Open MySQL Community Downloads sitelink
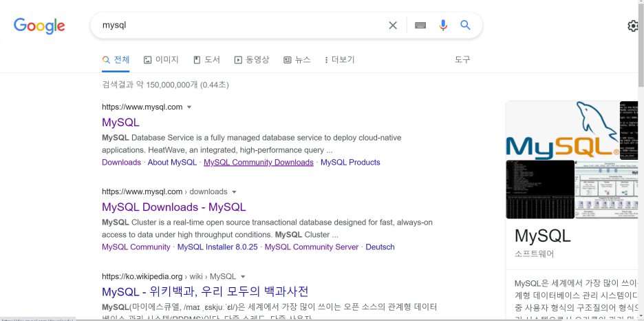The image size is (644, 321). (x=259, y=163)
